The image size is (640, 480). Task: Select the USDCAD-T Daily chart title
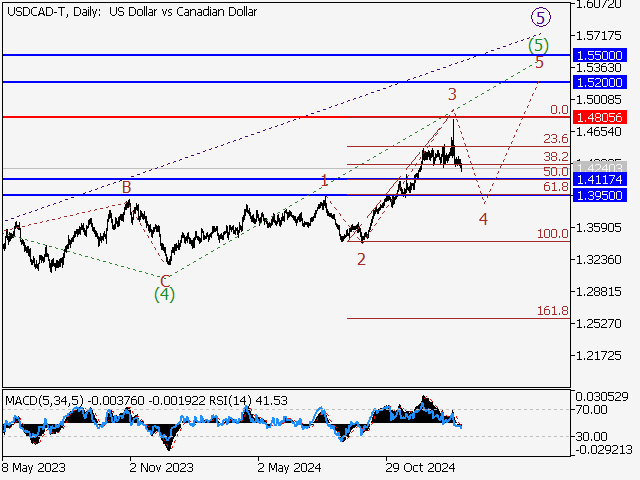tap(130, 12)
